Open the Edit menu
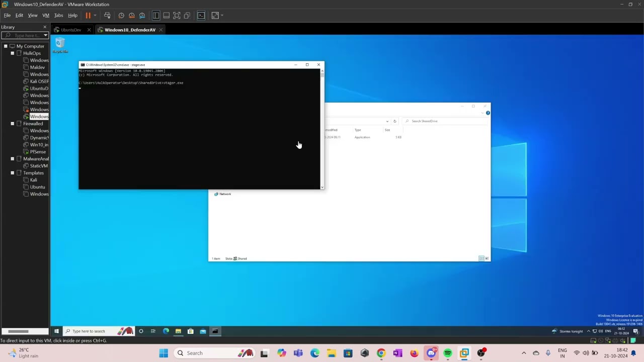 19,16
